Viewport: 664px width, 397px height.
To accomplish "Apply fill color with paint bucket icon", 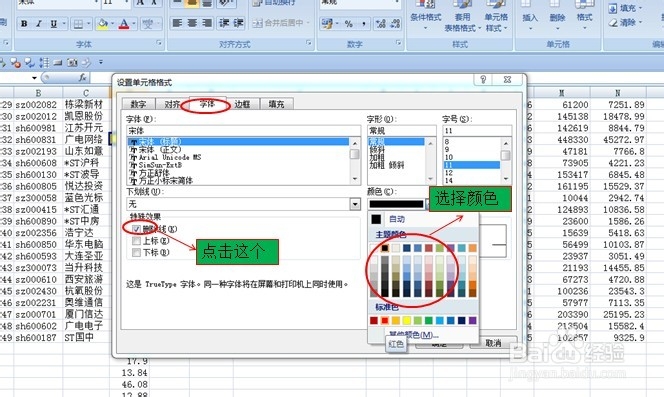I will [102, 24].
